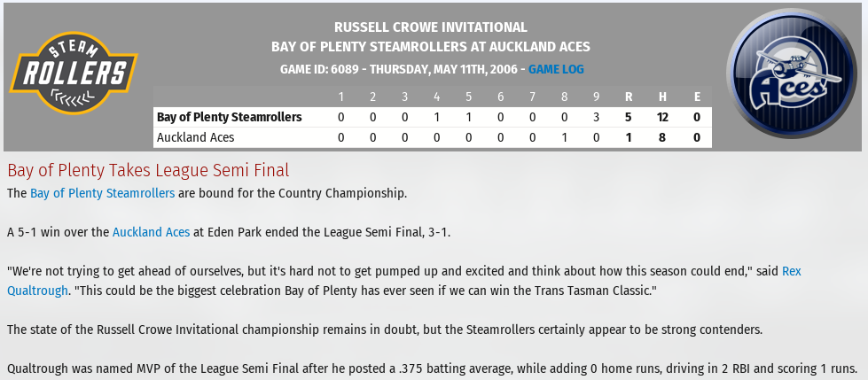Click the E errors column header
The height and width of the screenshot is (380, 868).
(696, 97)
